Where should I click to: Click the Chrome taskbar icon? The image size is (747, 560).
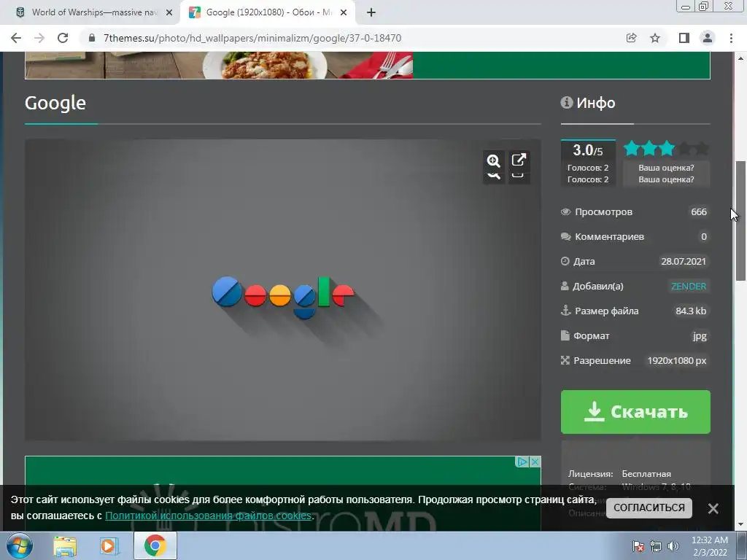pyautogui.click(x=155, y=545)
